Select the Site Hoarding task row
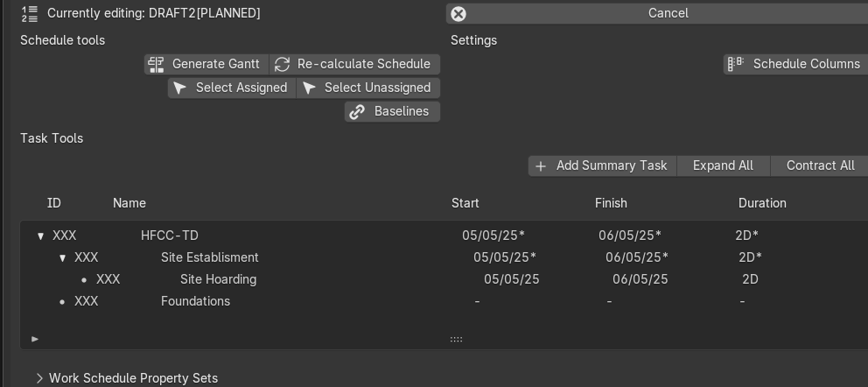 coord(444,279)
